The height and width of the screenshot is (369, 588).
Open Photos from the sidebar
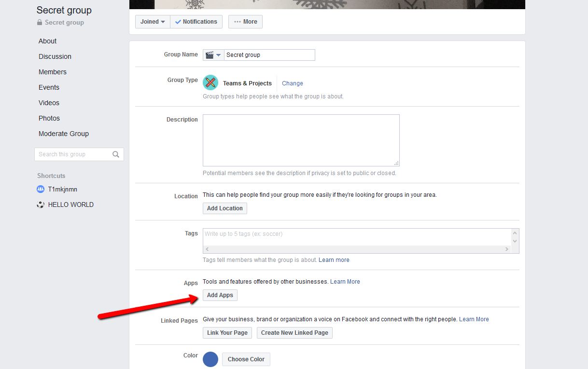click(49, 118)
